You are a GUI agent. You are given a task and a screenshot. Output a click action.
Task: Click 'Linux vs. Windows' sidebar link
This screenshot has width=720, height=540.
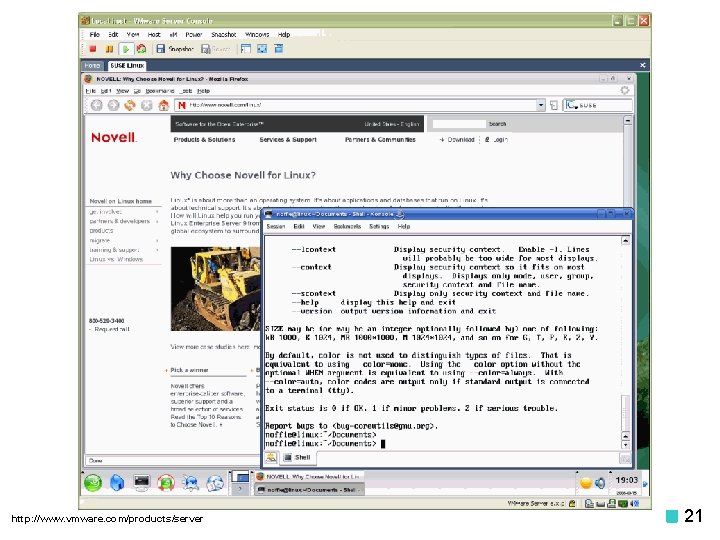click(x=116, y=259)
